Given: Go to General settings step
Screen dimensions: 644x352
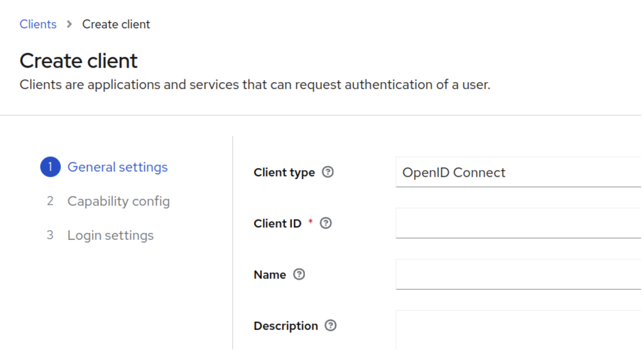Looking at the screenshot, I should coord(117,167).
